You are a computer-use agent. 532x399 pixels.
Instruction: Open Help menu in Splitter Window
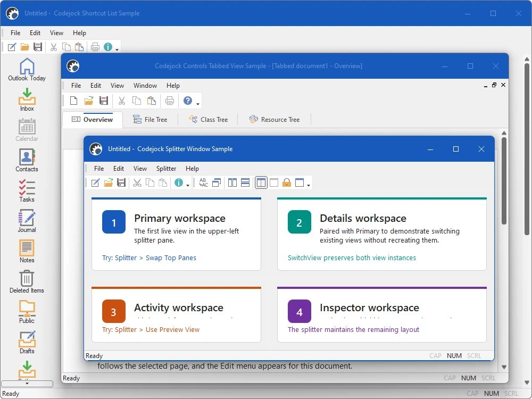(192, 169)
